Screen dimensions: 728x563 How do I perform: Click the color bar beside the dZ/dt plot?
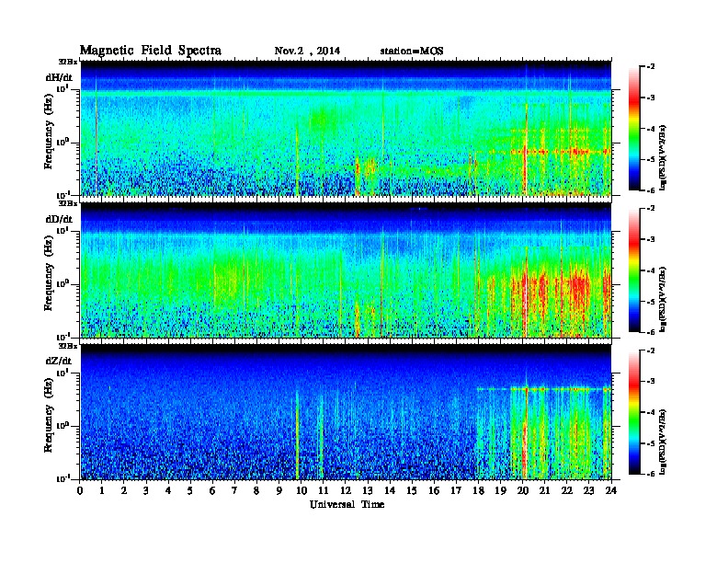(x=634, y=412)
